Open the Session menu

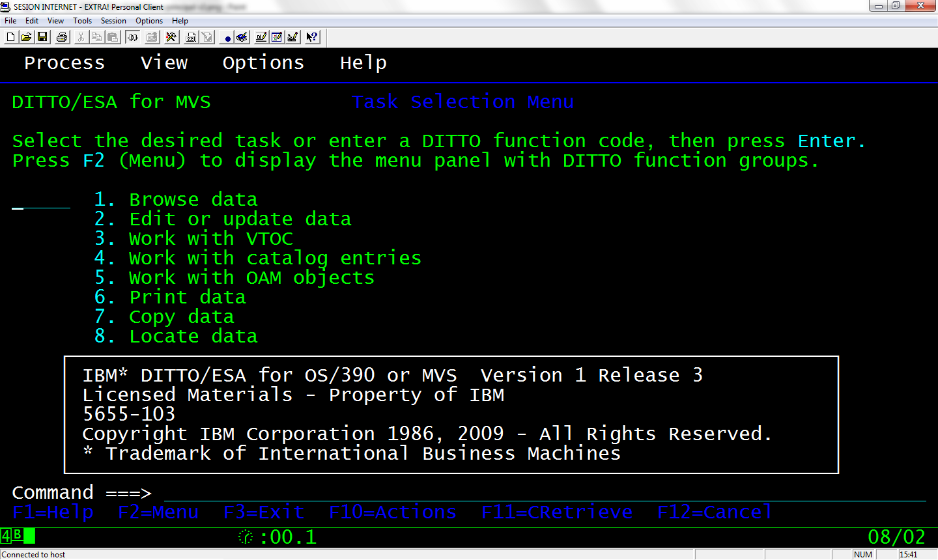pos(113,20)
